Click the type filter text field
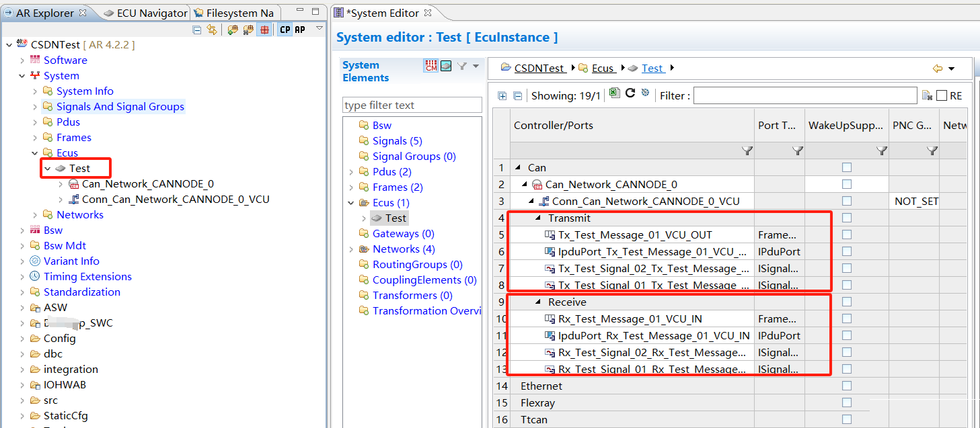Viewport: 980px width, 428px height. click(x=412, y=105)
